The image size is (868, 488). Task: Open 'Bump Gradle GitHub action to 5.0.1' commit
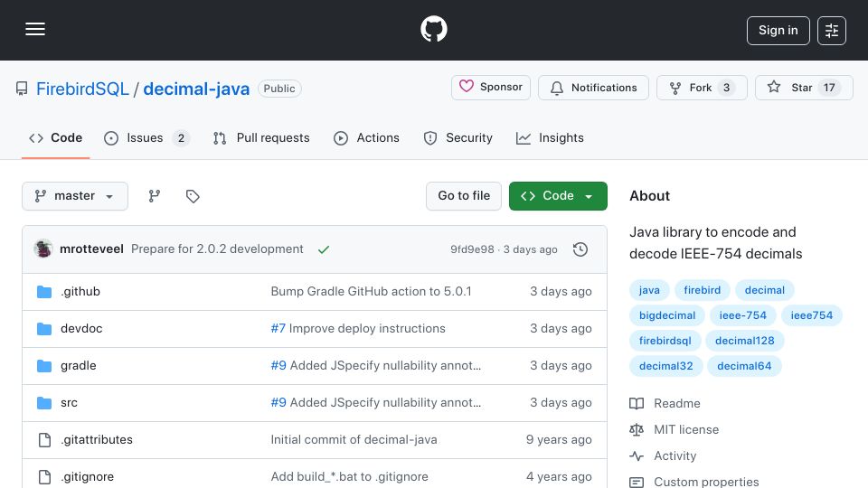pyautogui.click(x=371, y=292)
